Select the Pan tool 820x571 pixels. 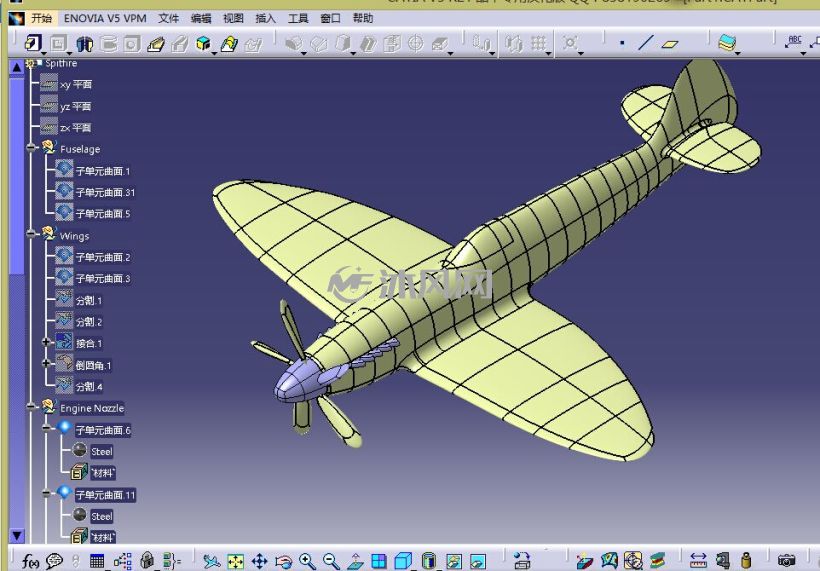click(x=259, y=561)
